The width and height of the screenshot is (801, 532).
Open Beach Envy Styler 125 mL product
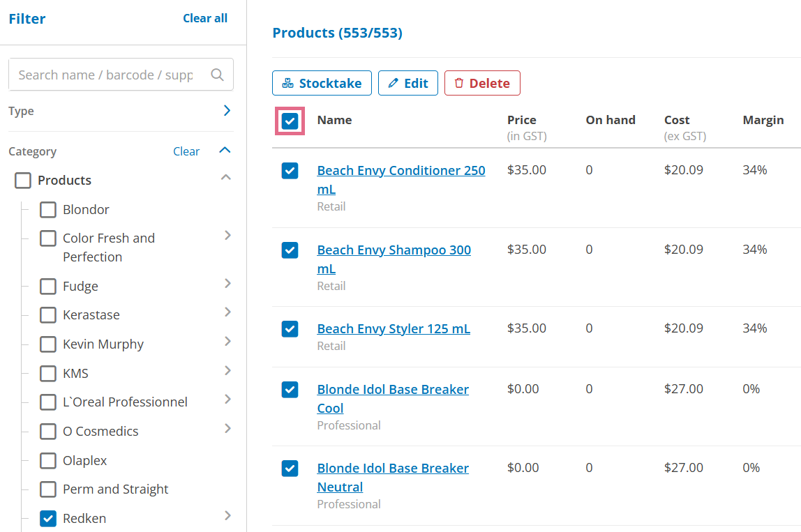coord(394,329)
